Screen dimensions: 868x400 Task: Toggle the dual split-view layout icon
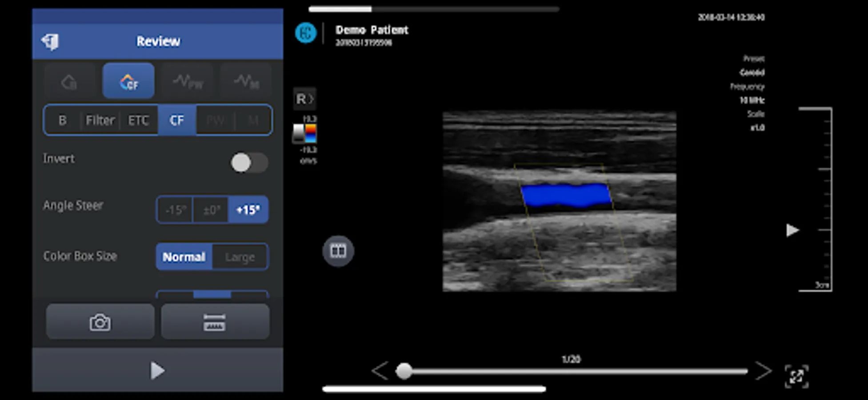pos(338,251)
